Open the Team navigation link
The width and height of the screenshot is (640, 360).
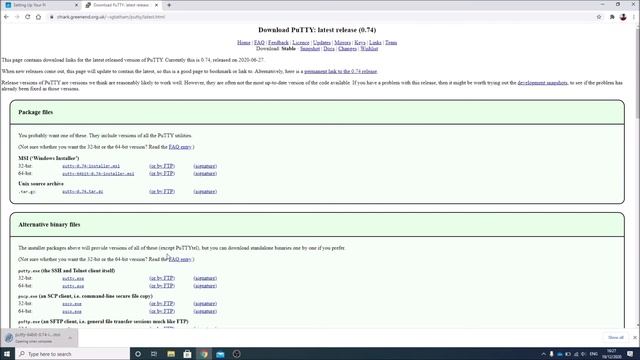coord(391,42)
